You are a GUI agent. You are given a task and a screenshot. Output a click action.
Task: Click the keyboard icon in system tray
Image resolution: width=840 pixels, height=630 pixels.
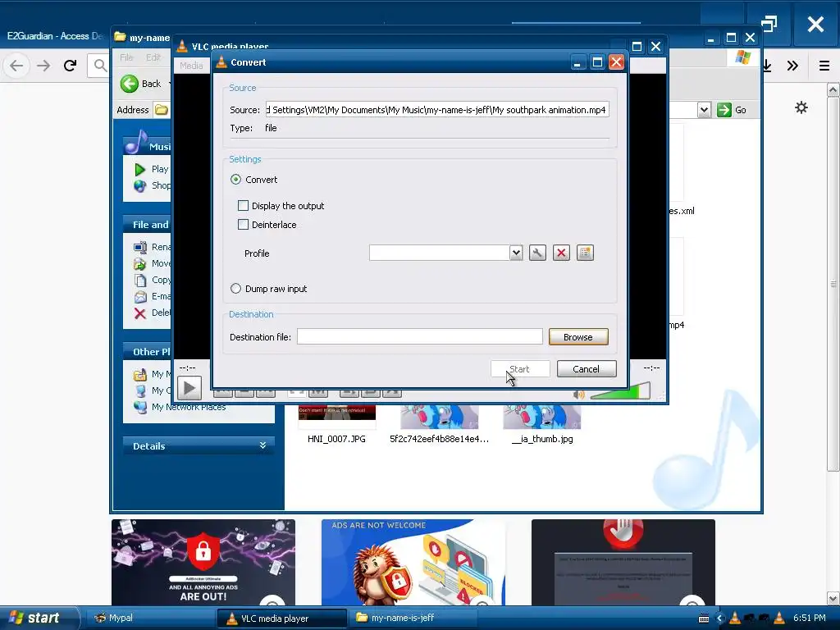click(704, 619)
